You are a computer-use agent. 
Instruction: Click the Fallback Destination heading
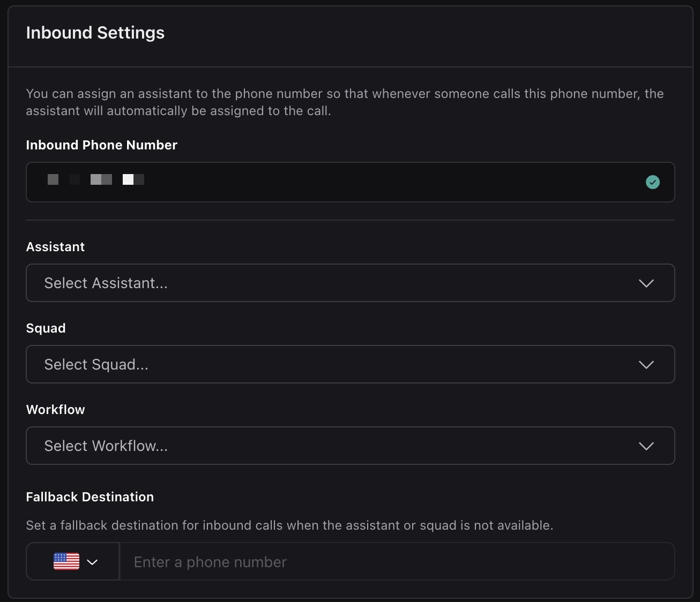90,497
